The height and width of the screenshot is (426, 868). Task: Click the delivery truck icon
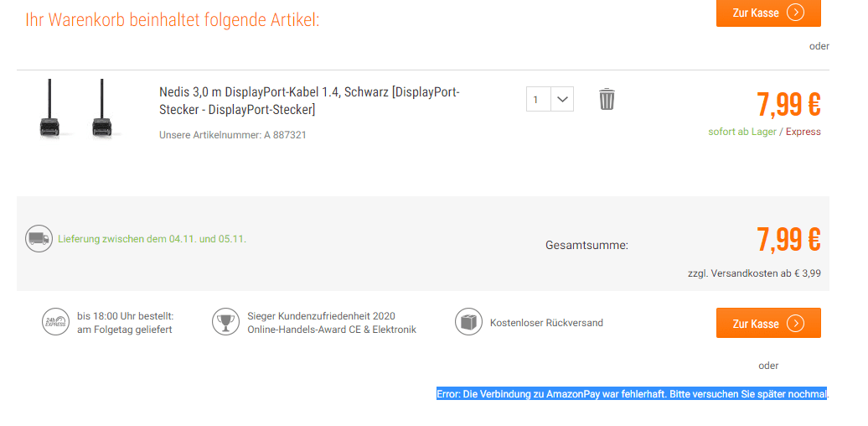[x=38, y=239]
